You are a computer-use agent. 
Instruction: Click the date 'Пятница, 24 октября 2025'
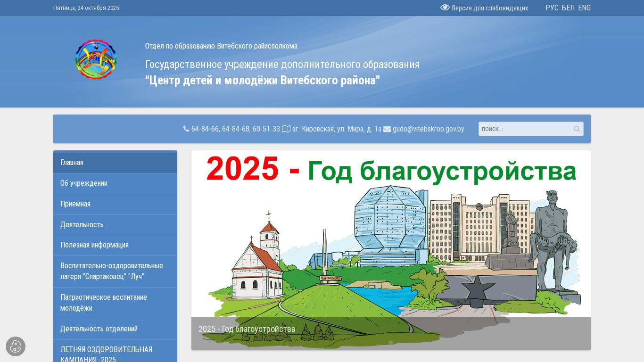point(86,8)
